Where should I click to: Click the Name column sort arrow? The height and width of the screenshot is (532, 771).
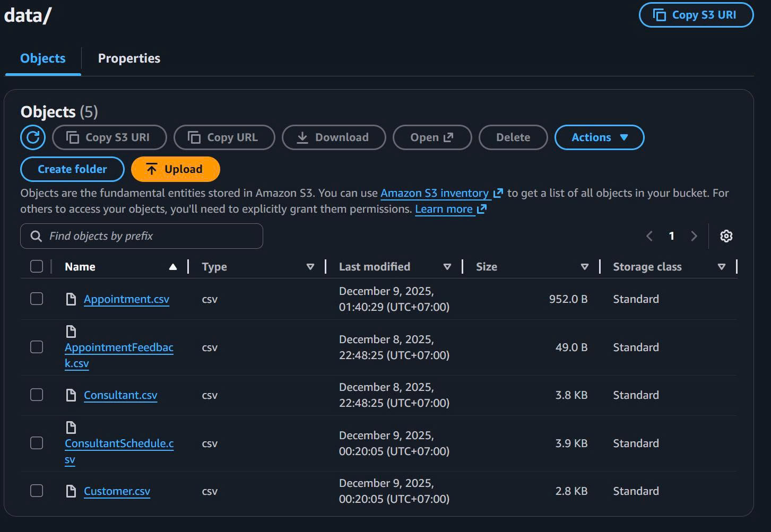172,267
